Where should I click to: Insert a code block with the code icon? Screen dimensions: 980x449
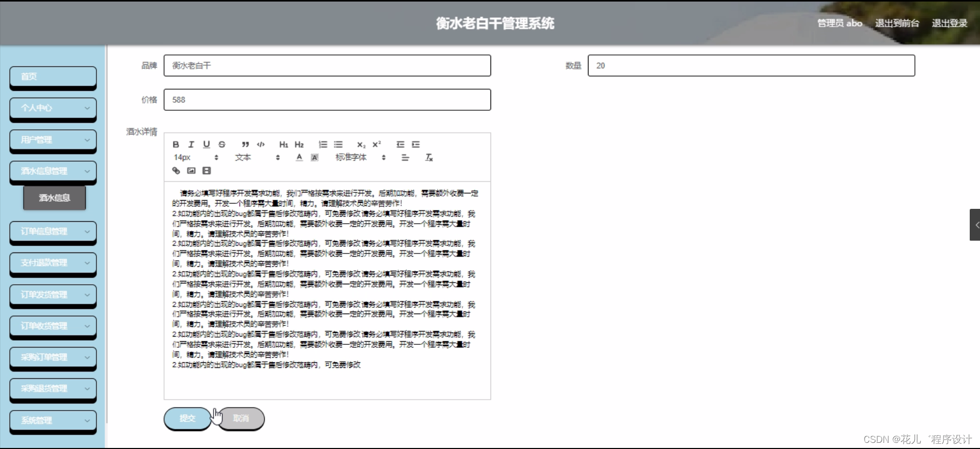coord(261,145)
